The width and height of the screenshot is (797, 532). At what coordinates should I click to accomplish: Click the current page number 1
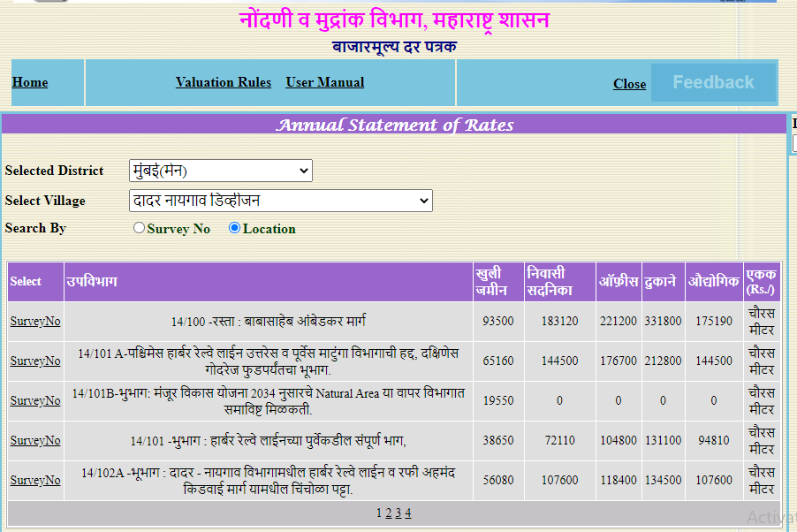click(x=379, y=513)
